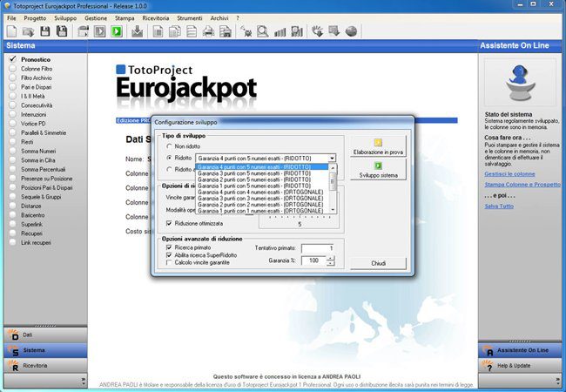Click the download arrow toolbar icon
The image size is (566, 392).
[138, 31]
